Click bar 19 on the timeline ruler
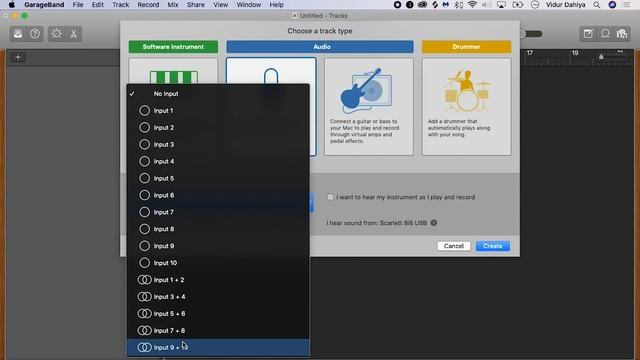Screen dimensions: 640x360 point(575,53)
